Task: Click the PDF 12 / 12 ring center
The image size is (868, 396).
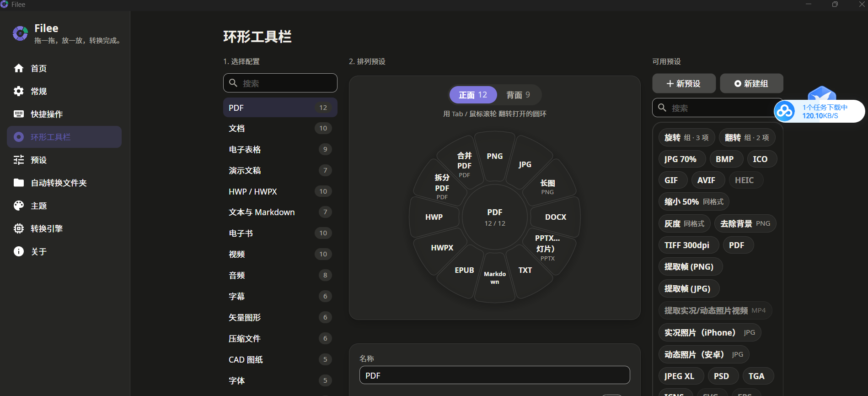Action: 495,217
